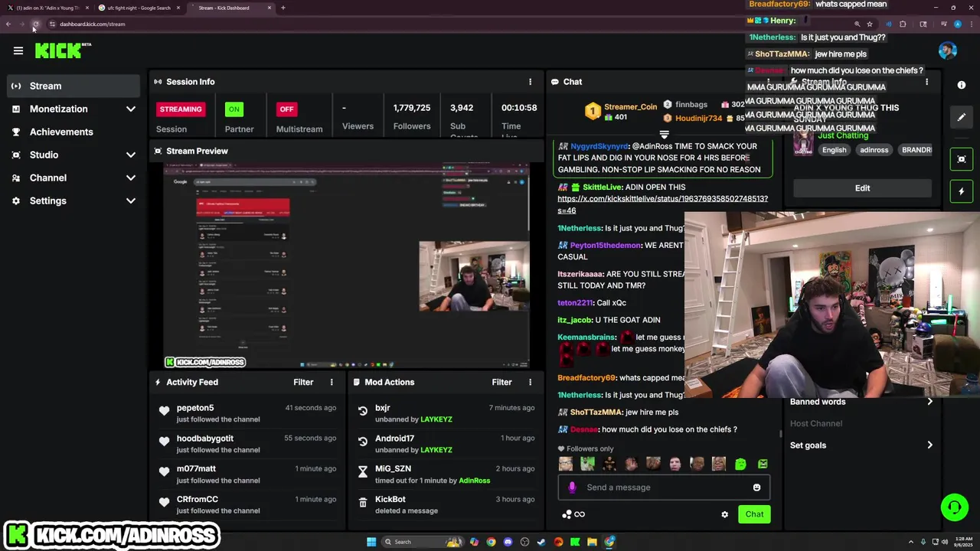Open a new browser tab
980x551 pixels.
pyautogui.click(x=283, y=8)
